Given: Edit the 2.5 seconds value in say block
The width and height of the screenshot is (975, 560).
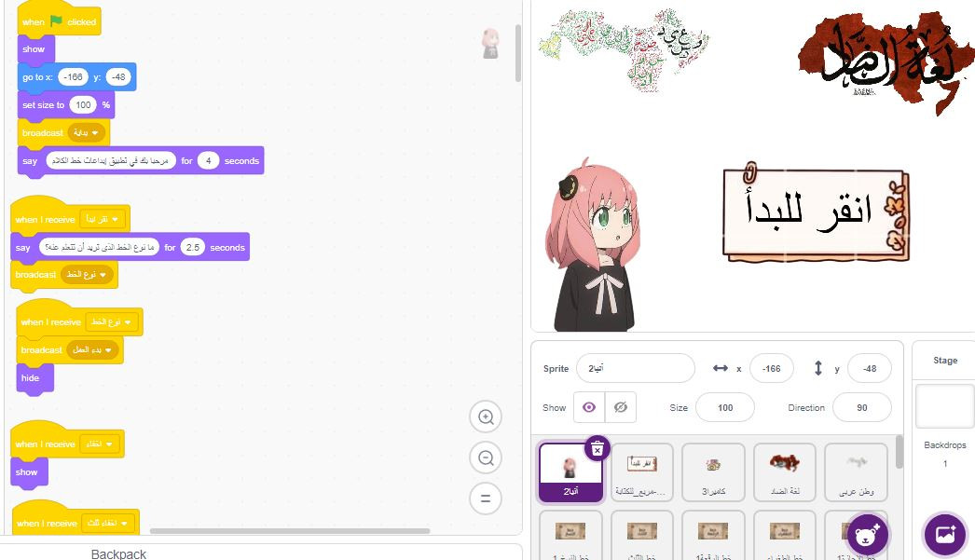Looking at the screenshot, I should click(x=193, y=247).
